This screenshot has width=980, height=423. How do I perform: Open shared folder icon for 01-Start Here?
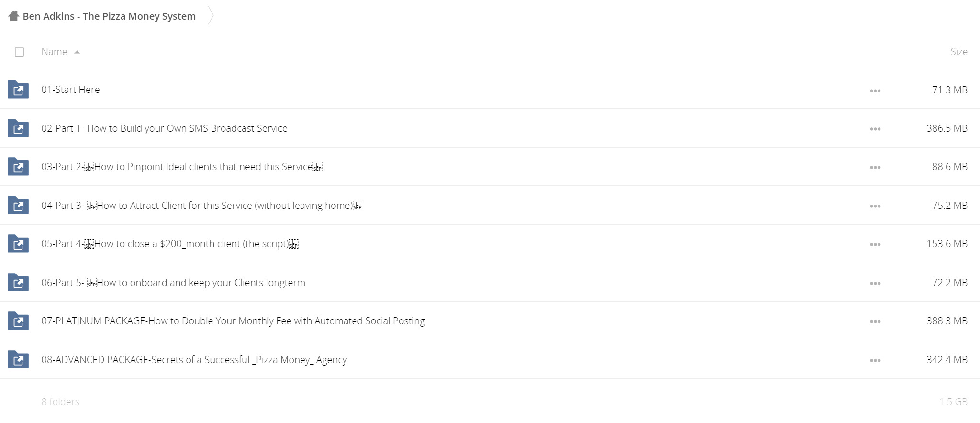[18, 90]
